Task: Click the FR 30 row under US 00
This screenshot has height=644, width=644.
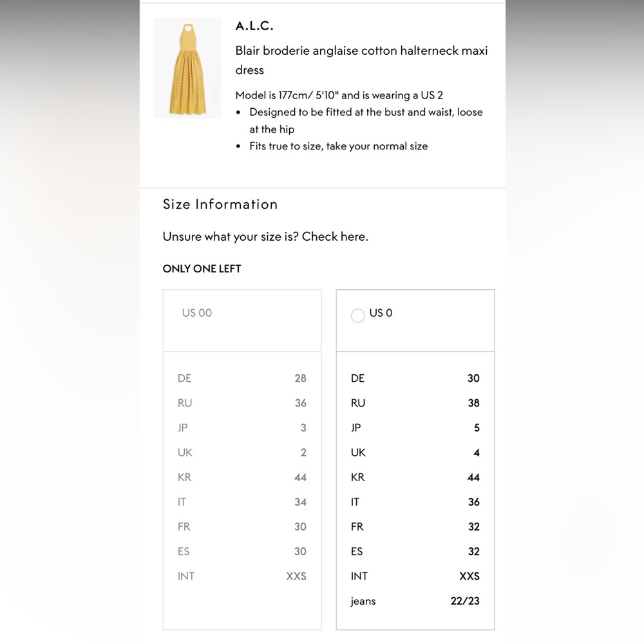Action: (x=242, y=527)
